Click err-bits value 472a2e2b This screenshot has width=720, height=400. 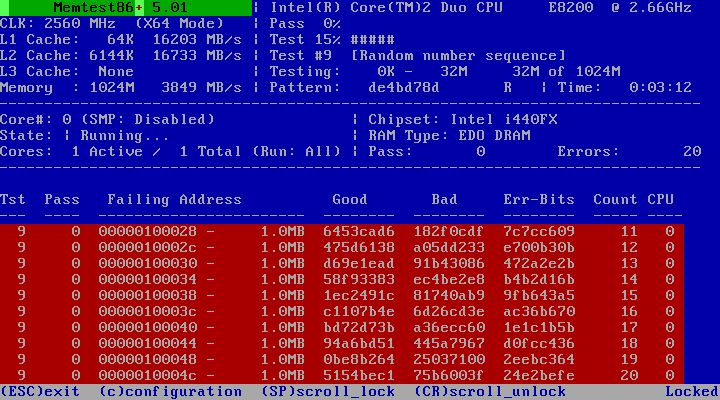[539, 264]
